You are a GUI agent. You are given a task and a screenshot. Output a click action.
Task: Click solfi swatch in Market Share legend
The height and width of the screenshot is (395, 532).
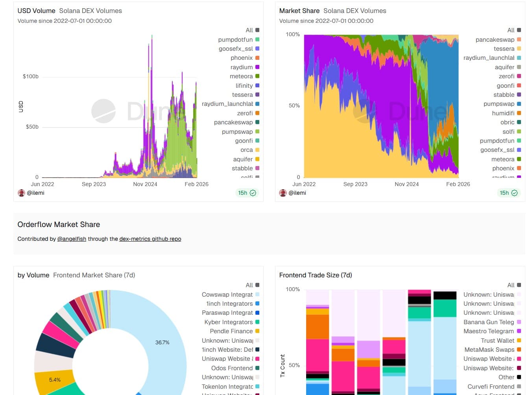pyautogui.click(x=519, y=131)
